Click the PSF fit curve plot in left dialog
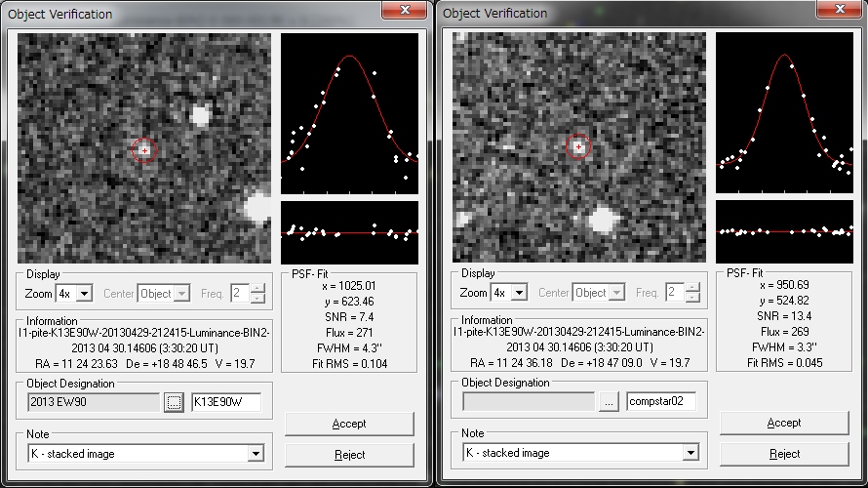Image resolution: width=868 pixels, height=488 pixels. tap(349, 112)
